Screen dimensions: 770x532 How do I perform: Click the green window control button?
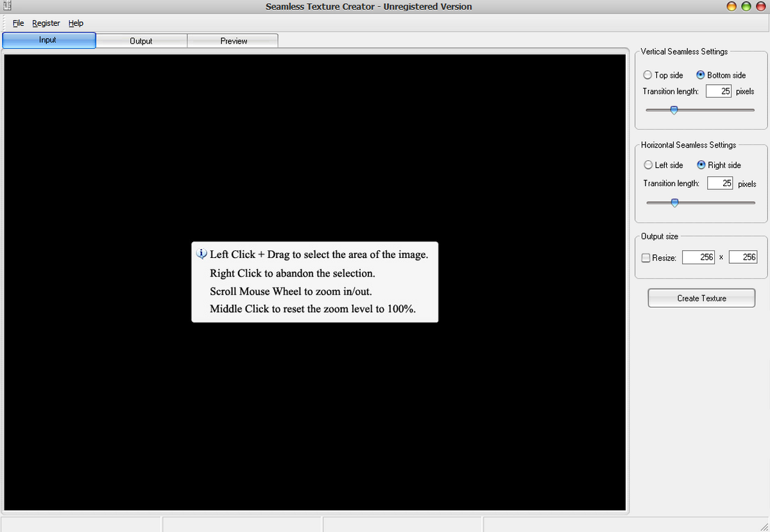point(746,6)
